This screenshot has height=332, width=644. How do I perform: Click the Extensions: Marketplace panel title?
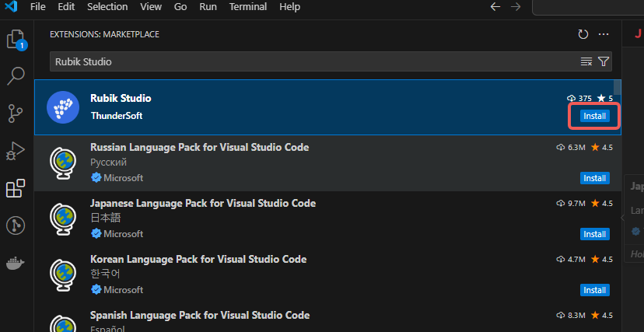click(x=104, y=34)
